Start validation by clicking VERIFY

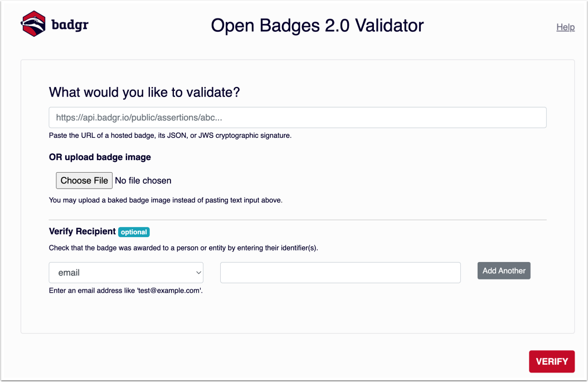pos(552,361)
